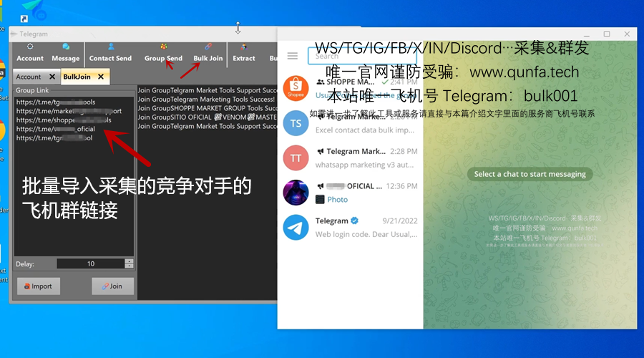Open the Extract tool
Viewport: 644px width, 358px height.
click(x=244, y=54)
